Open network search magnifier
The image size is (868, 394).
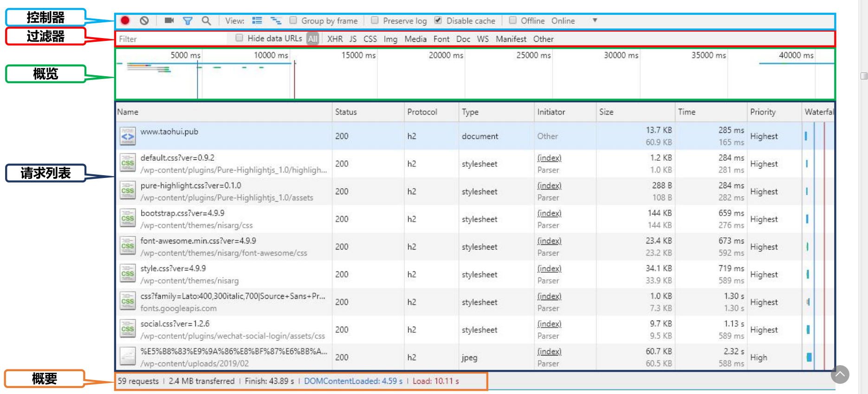coord(207,21)
